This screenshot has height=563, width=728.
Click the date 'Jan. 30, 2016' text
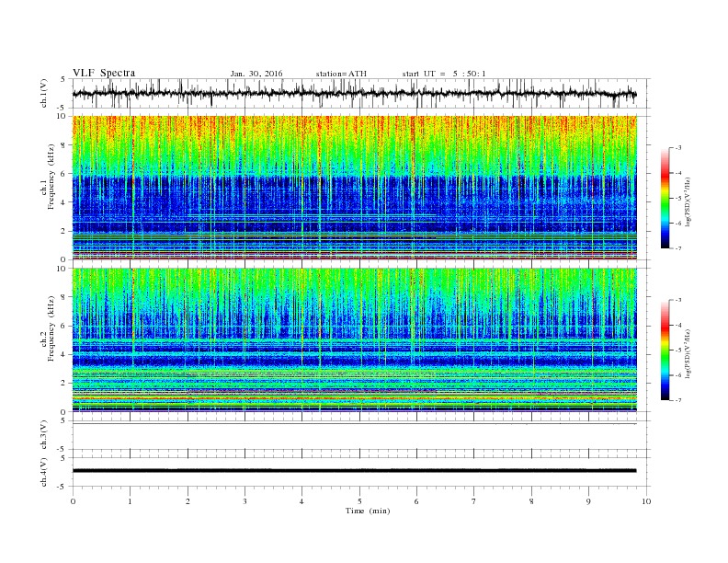pyautogui.click(x=256, y=74)
